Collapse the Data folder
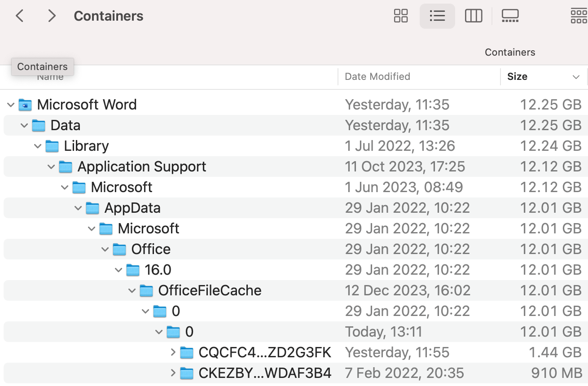Image resolution: width=588 pixels, height=386 pixels. tap(24, 126)
